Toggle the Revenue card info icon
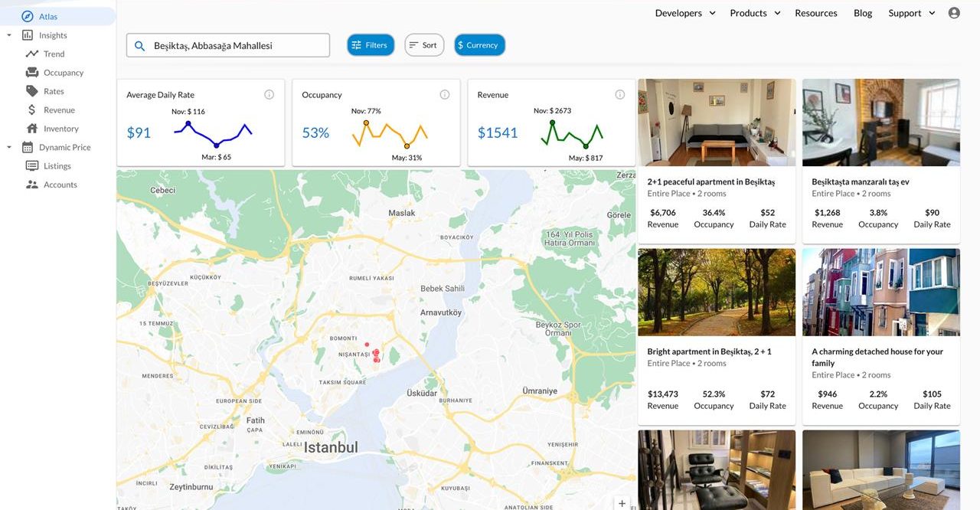980x510 pixels. click(620, 93)
